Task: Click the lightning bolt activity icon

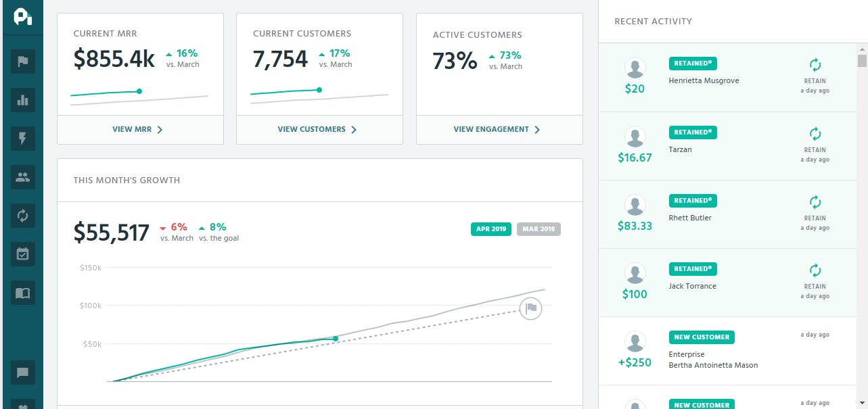Action: pos(22,139)
